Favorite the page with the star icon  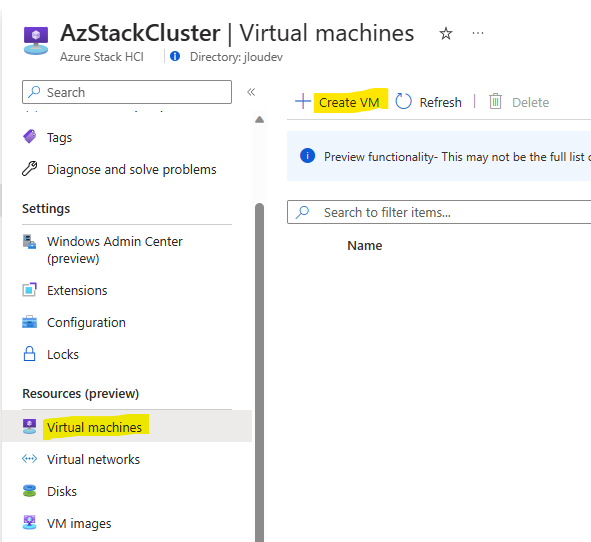point(446,34)
